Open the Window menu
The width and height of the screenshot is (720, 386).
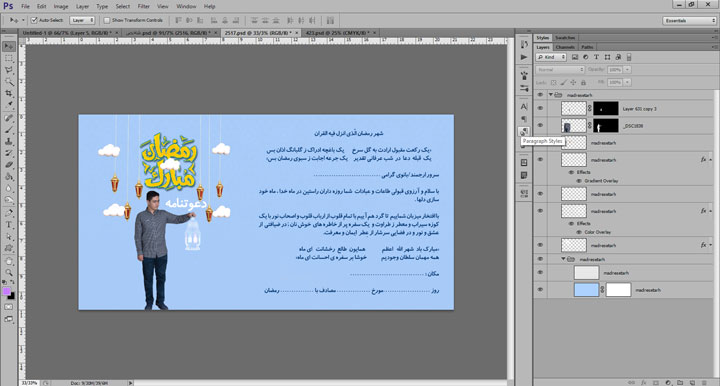[x=186, y=6]
